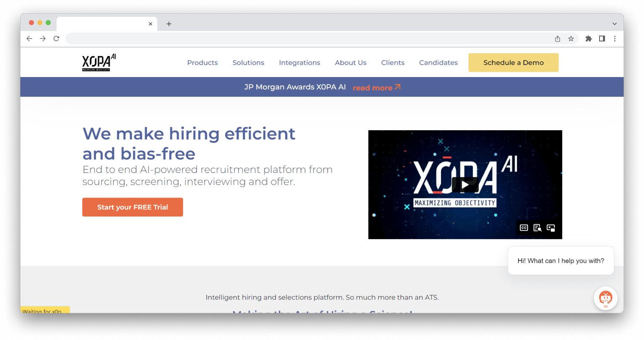The image size is (644, 340).
Task: Play the X0PA AI video
Action: [x=465, y=185]
